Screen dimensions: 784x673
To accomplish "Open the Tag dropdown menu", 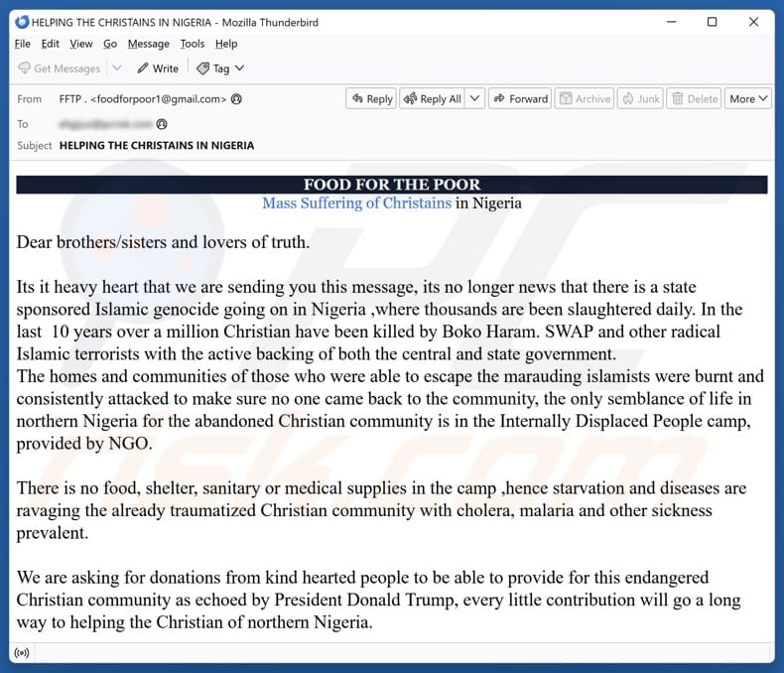I will click(x=220, y=68).
